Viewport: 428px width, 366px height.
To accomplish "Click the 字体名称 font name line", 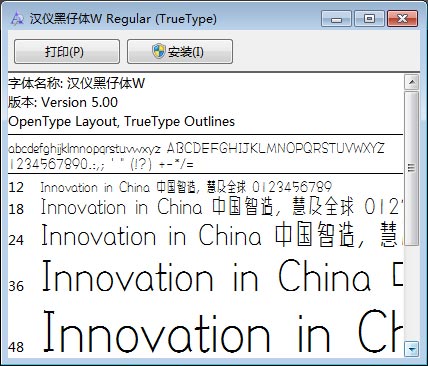I will point(77,83).
